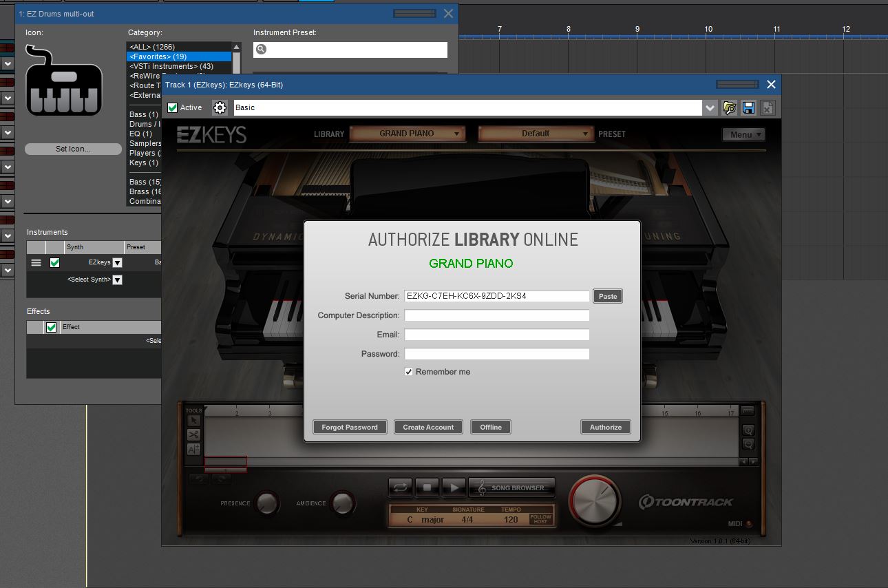Image resolution: width=888 pixels, height=588 pixels.
Task: Click the Toontrack logo
Action: (x=686, y=502)
